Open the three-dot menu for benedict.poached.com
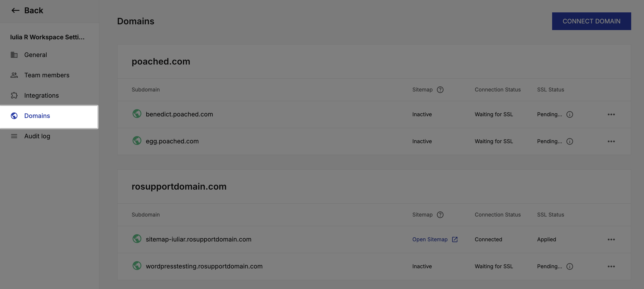 point(612,114)
